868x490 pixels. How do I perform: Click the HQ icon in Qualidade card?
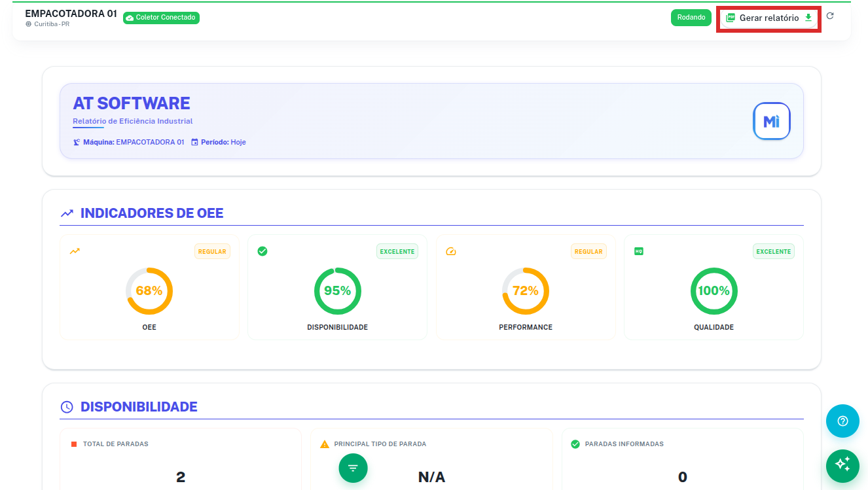(x=638, y=251)
